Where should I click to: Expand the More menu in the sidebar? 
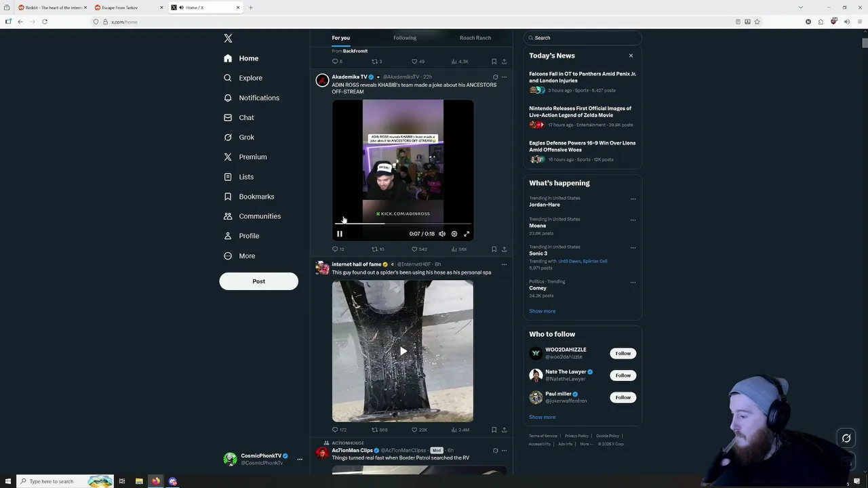click(239, 256)
